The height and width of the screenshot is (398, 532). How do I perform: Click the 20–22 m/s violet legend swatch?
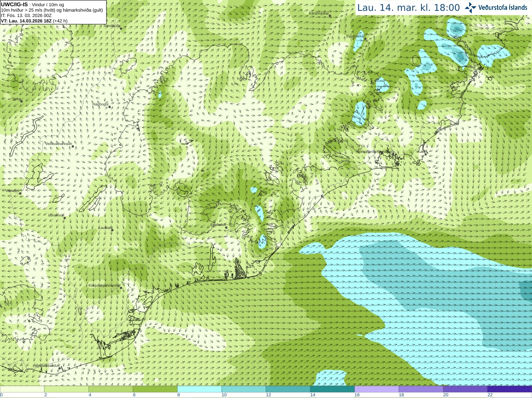pyautogui.click(x=465, y=389)
